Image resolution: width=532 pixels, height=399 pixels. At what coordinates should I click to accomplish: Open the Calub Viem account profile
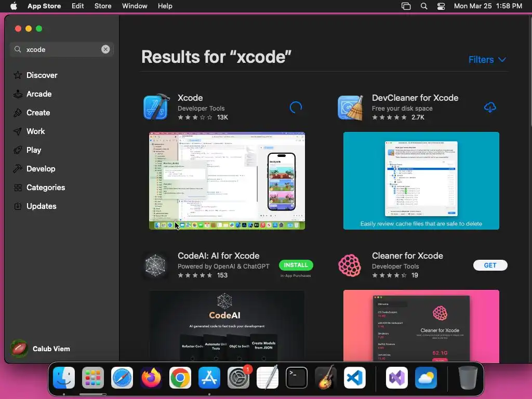pyautogui.click(x=41, y=349)
